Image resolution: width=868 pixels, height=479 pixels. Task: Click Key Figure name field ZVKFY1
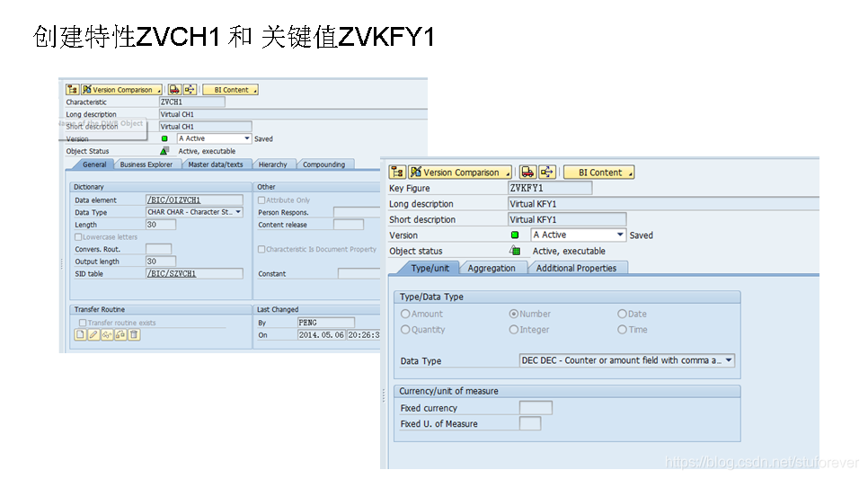(550, 188)
